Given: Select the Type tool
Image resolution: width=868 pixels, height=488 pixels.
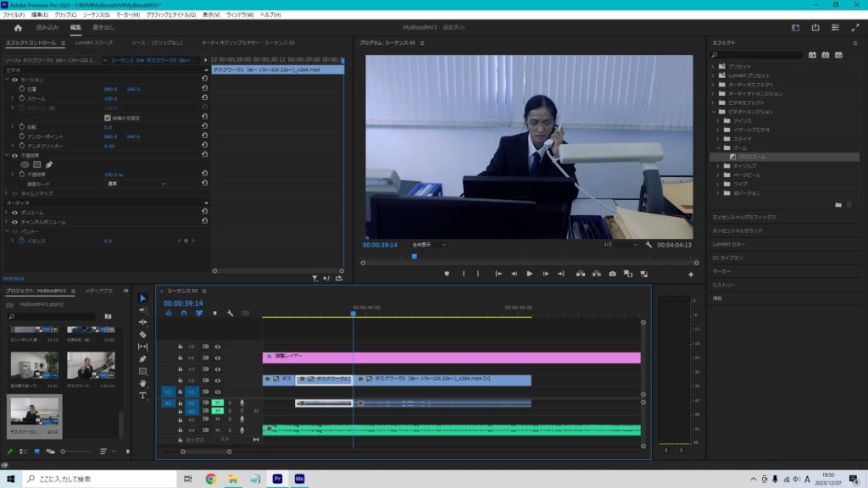Looking at the screenshot, I should 143,395.
